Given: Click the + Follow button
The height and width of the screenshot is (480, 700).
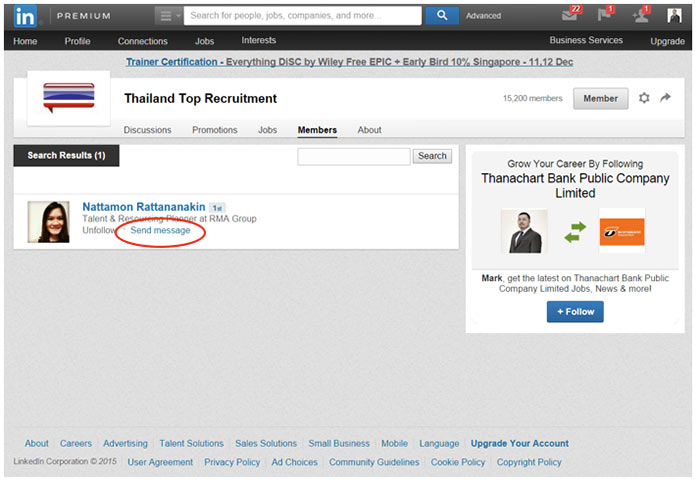Looking at the screenshot, I should coord(575,312).
